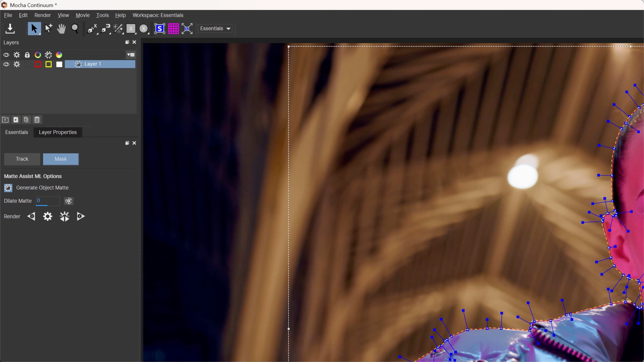
Task: Select the Rectangle X-Spline shape tool
Action: [x=131, y=29]
